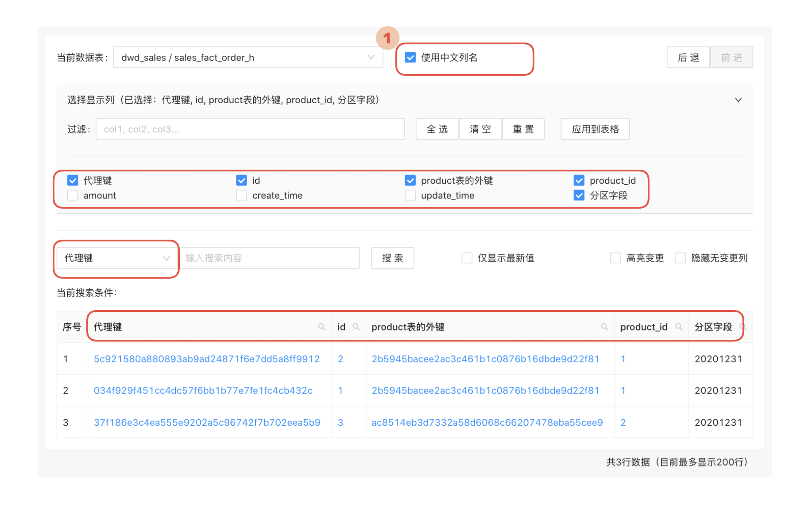Click the search icon in the id column header

(x=356, y=326)
